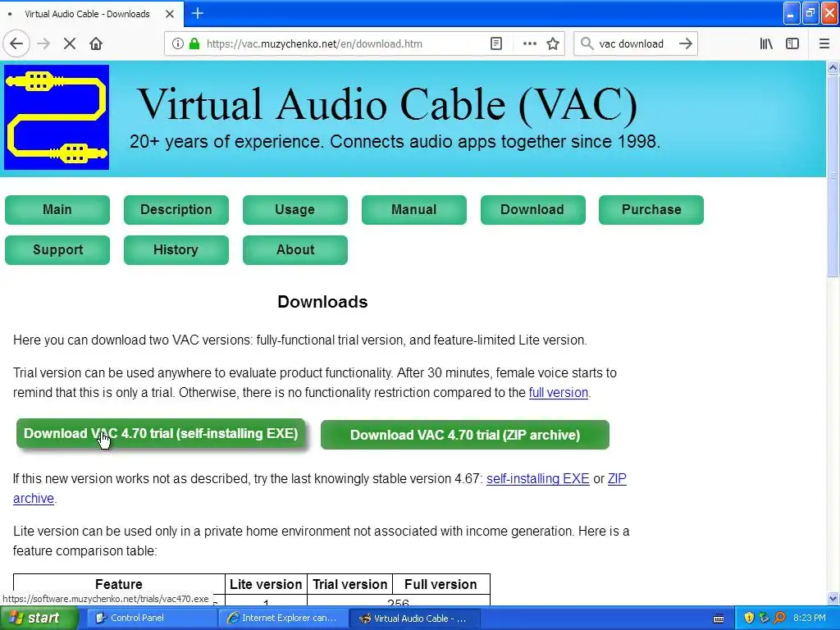Viewport: 840px width, 630px height.
Task: Stop loading the page with X button
Action: click(70, 43)
